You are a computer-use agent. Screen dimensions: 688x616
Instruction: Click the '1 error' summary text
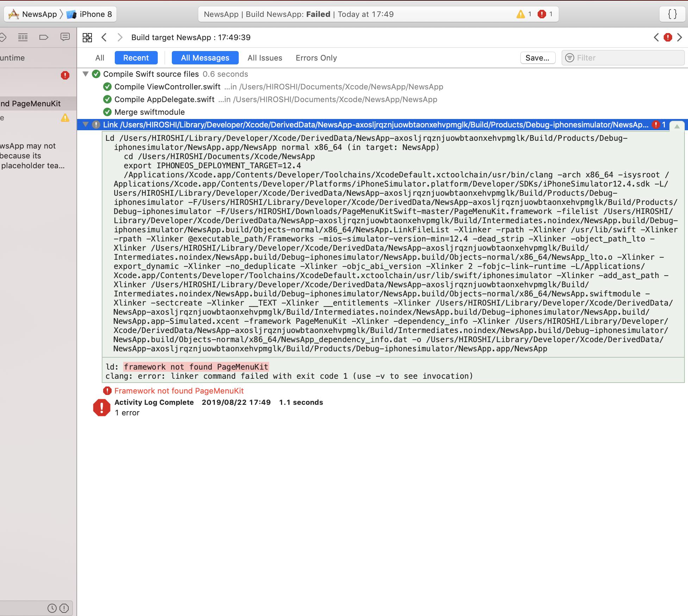point(127,413)
